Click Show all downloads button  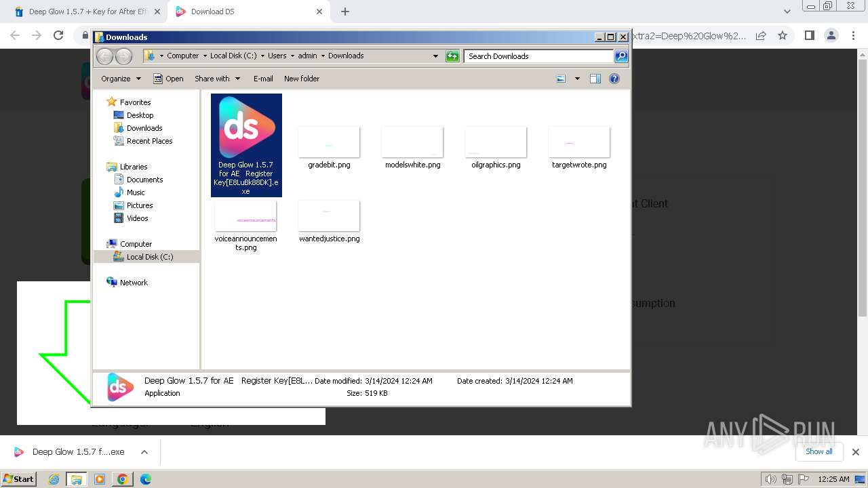pyautogui.click(x=818, y=451)
